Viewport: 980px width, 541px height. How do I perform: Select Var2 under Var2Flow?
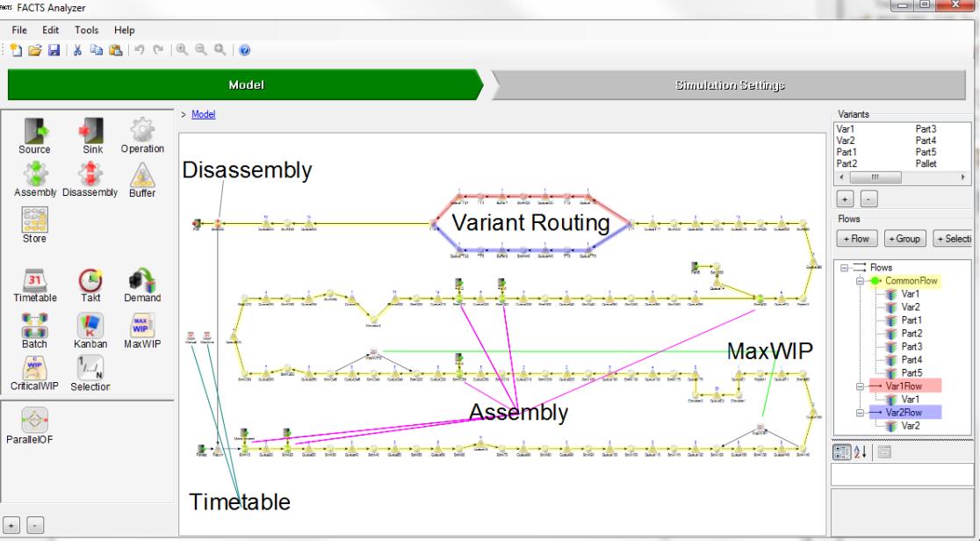pos(910,426)
